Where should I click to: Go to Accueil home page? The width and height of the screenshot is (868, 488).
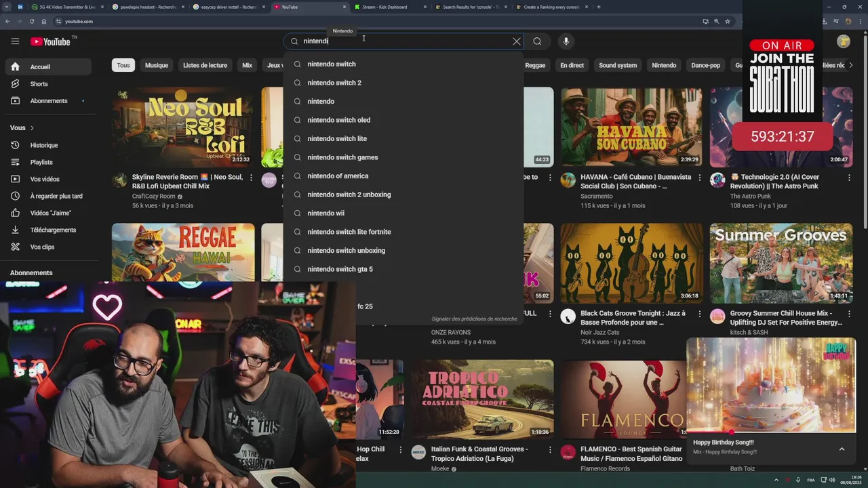point(47,67)
